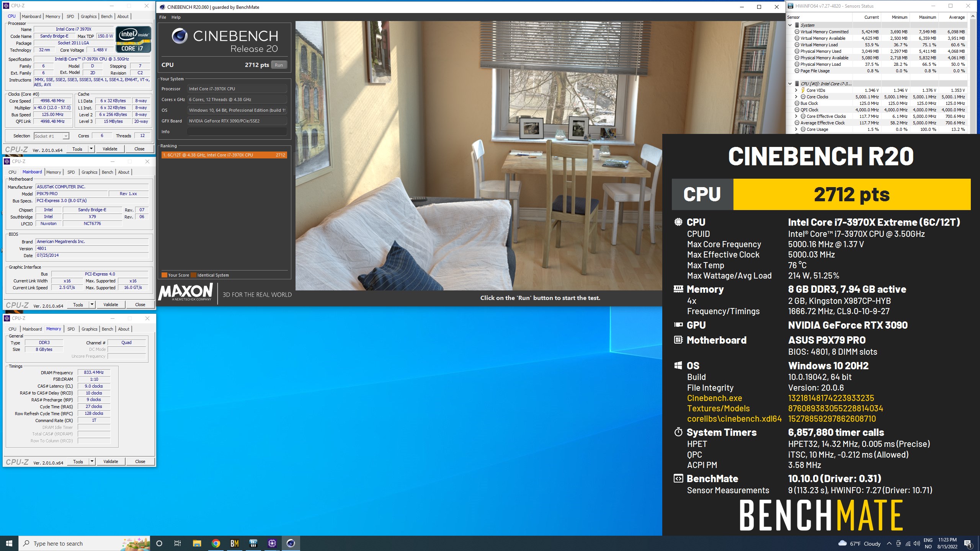Open the weather widget showing 67°F Cloudy
Screen dimensions: 980x551
(859, 543)
